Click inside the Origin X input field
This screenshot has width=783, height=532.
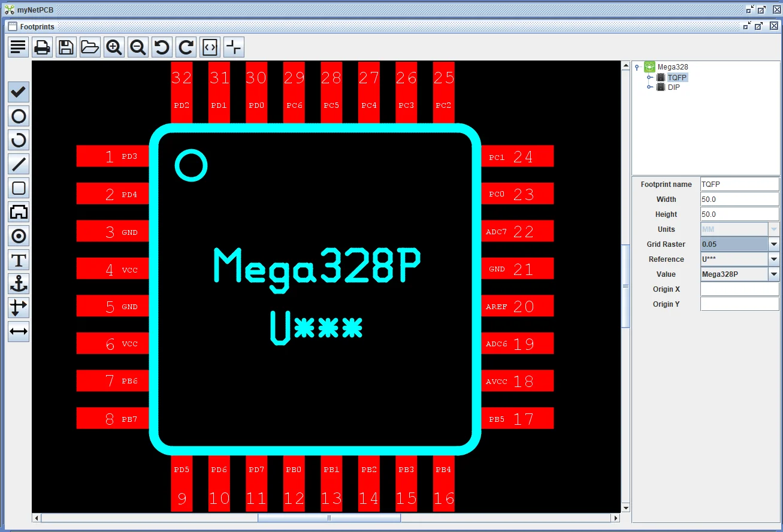tap(739, 289)
